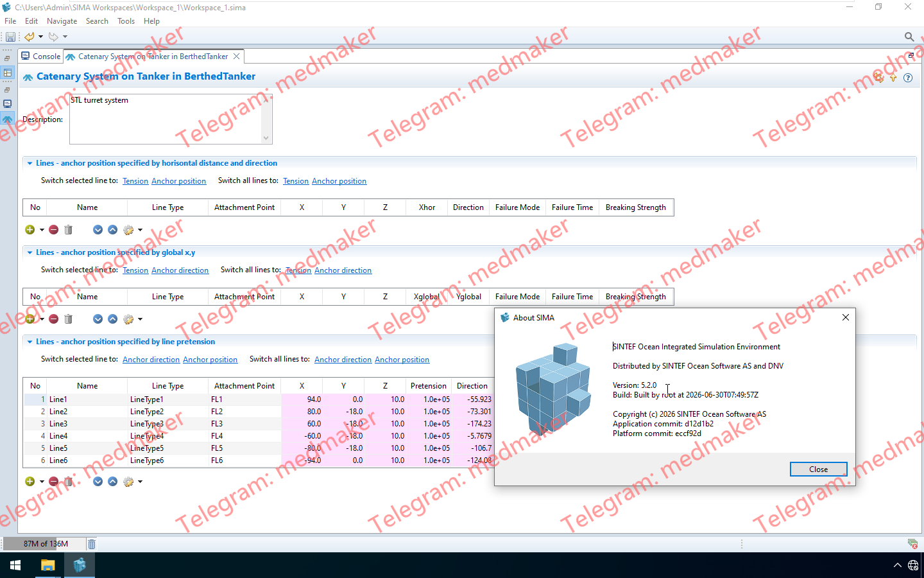Open File Explorer from taskbar
Image resolution: width=924 pixels, height=578 pixels.
(47, 565)
